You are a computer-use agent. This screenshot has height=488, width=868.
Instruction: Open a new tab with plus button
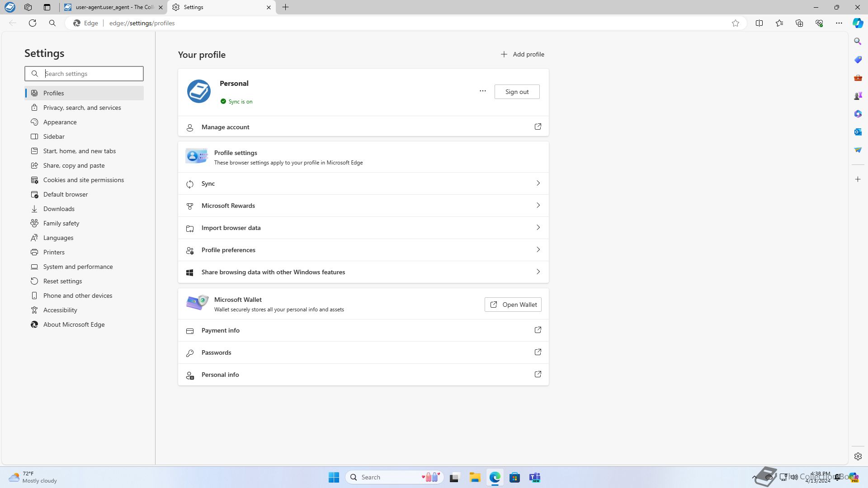pos(286,7)
